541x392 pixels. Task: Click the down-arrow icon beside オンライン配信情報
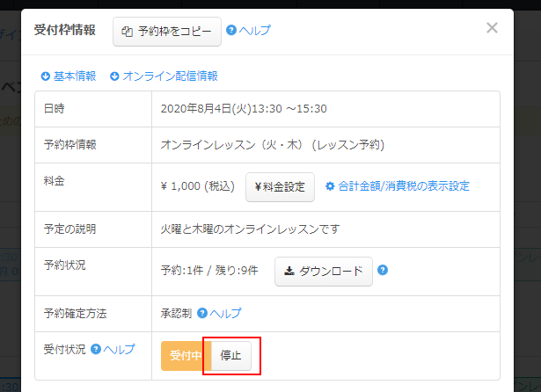tap(114, 76)
